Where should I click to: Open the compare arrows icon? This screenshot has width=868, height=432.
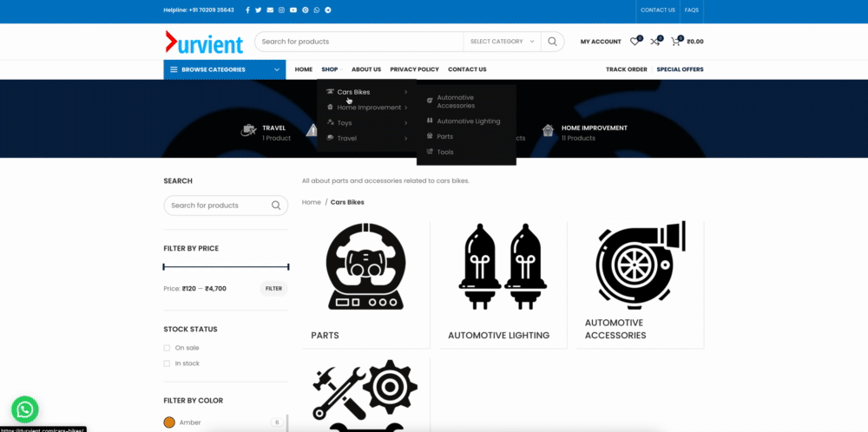point(654,42)
